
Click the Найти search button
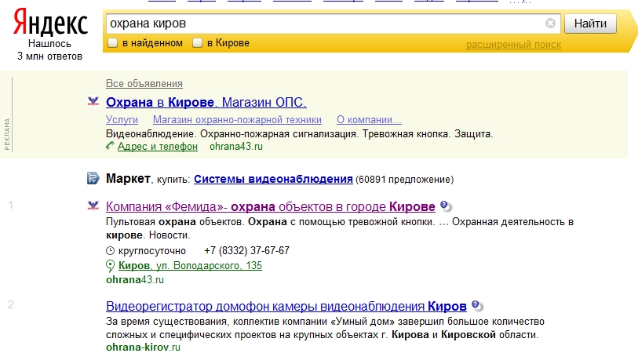point(590,24)
